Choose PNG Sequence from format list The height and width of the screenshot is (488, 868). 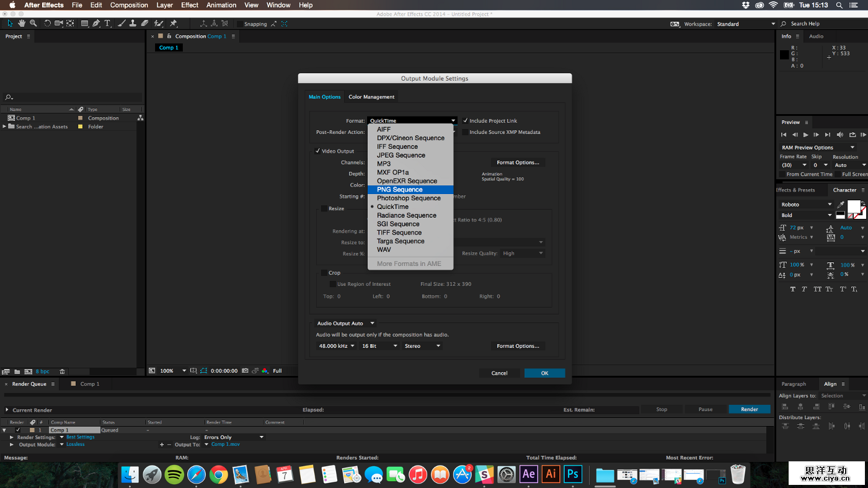tap(400, 190)
